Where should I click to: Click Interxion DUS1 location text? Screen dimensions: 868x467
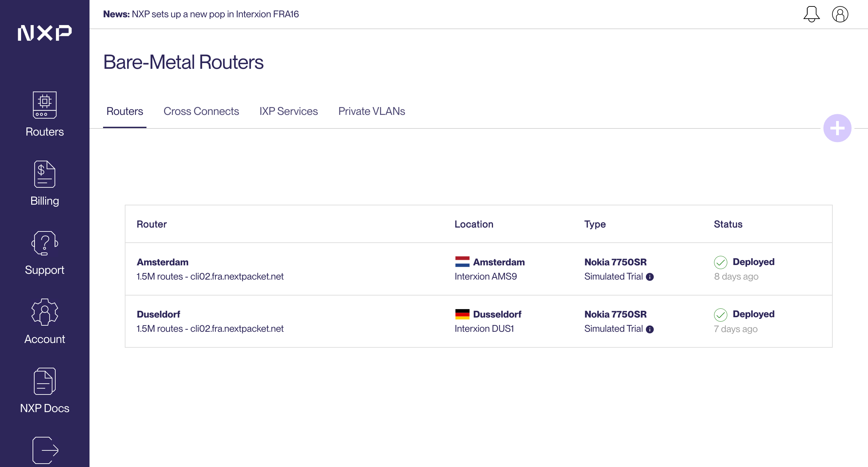pyautogui.click(x=484, y=329)
